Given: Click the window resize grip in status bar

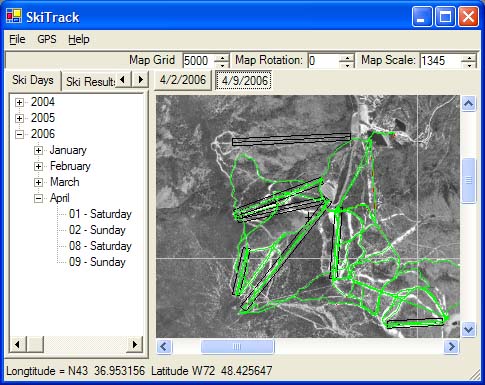Looking at the screenshot, I should (475, 375).
